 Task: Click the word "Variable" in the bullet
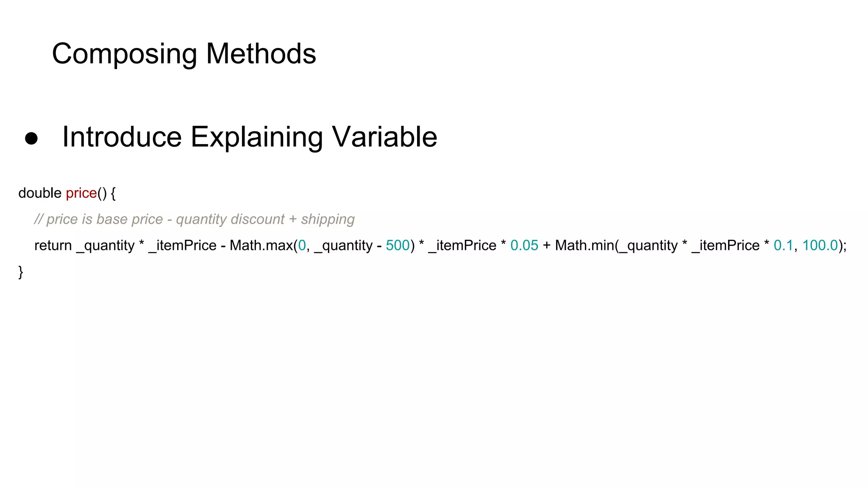coord(384,137)
